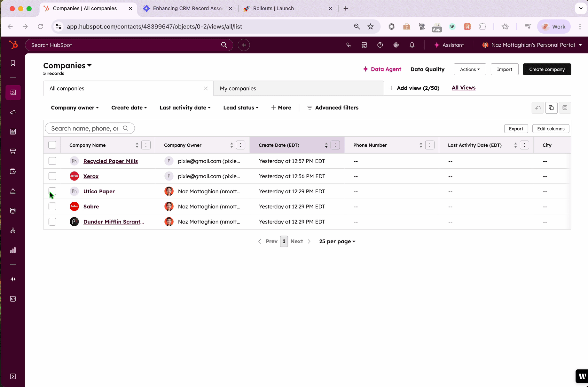Check the Utica Paper row checkbox
Viewport: 588px width, 387px height.
[52, 191]
